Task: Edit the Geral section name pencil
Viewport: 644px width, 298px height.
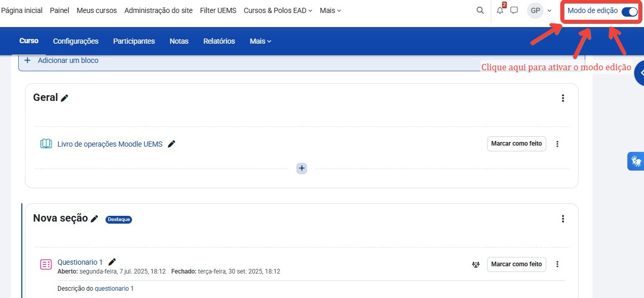Action: pyautogui.click(x=64, y=98)
